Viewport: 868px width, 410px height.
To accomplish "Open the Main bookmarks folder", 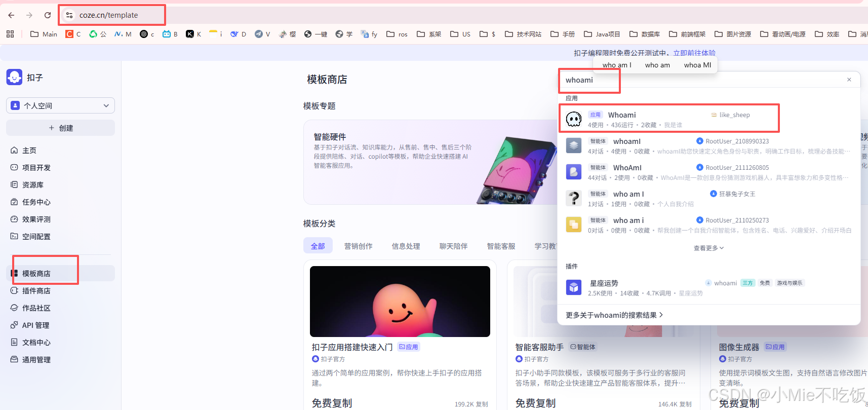I will [x=44, y=34].
